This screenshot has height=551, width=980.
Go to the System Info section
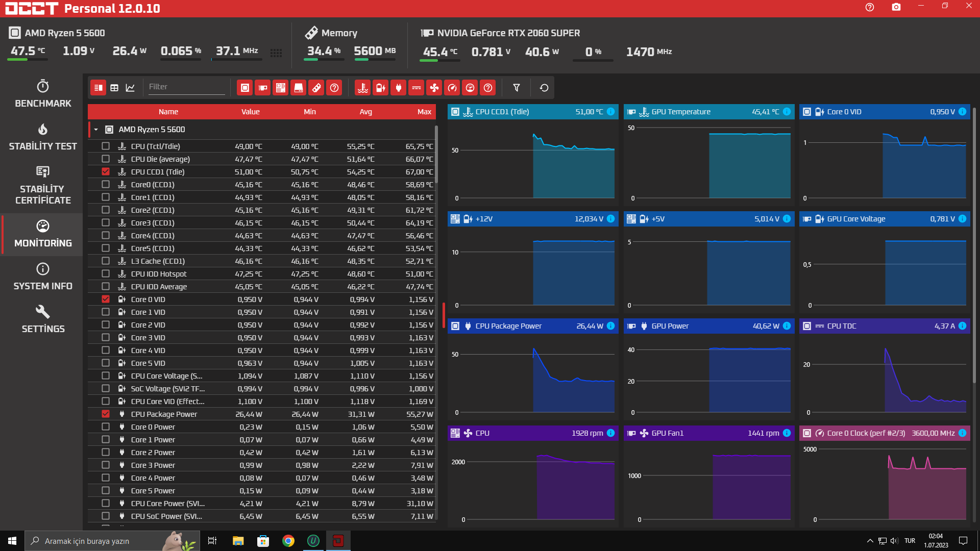click(x=43, y=277)
